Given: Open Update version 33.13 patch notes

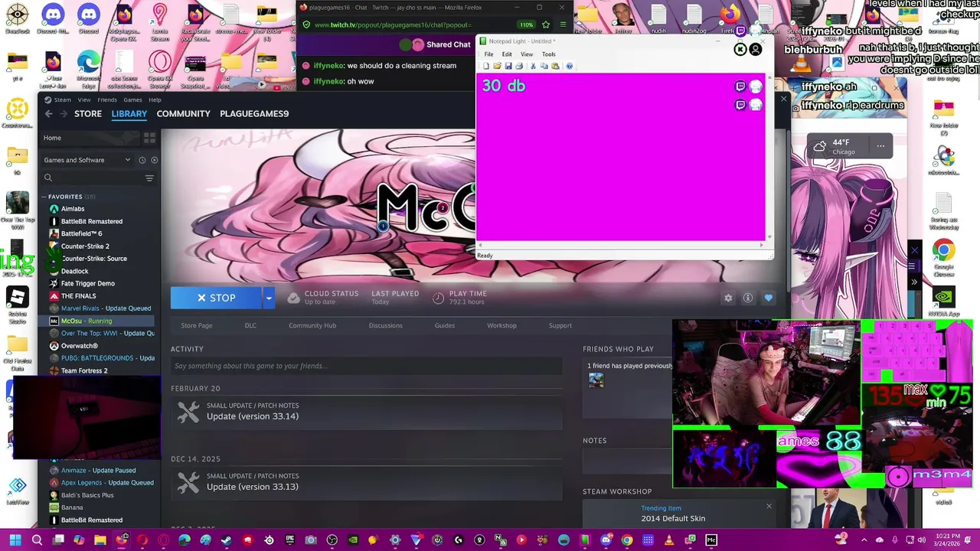Looking at the screenshot, I should (253, 487).
